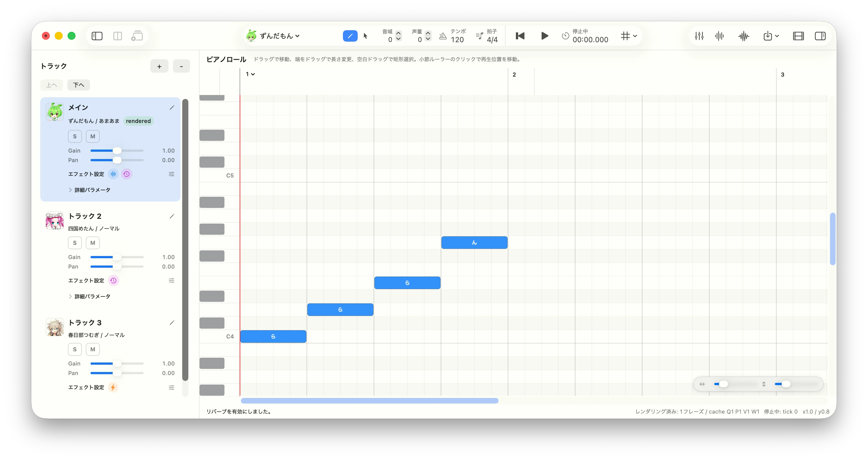Expand トラック 2 詳細パラメータ section
868x460 pixels.
coord(90,296)
